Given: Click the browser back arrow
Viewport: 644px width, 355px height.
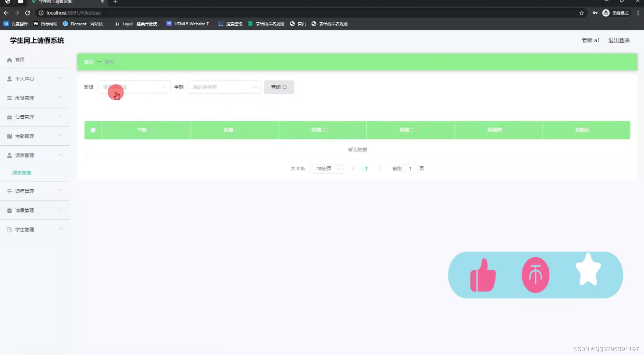Looking at the screenshot, I should tap(6, 13).
